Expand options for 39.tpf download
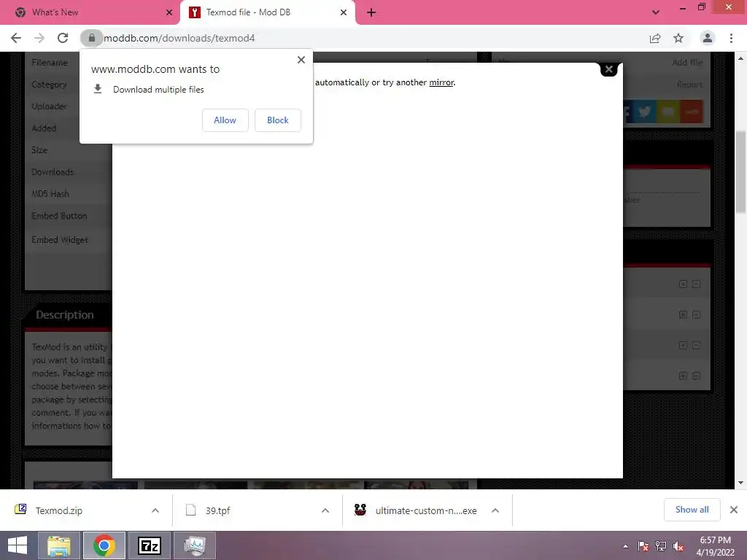This screenshot has width=747, height=560. point(325,510)
